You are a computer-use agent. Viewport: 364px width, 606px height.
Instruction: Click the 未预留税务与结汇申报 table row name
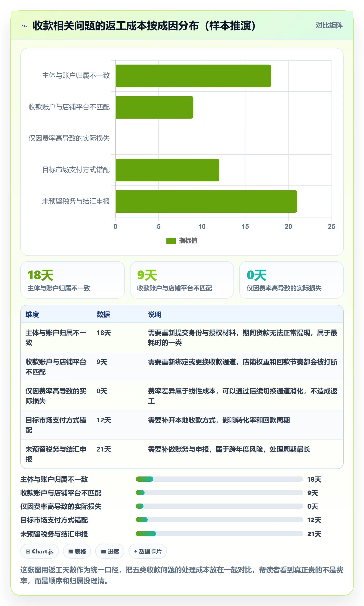tap(56, 454)
